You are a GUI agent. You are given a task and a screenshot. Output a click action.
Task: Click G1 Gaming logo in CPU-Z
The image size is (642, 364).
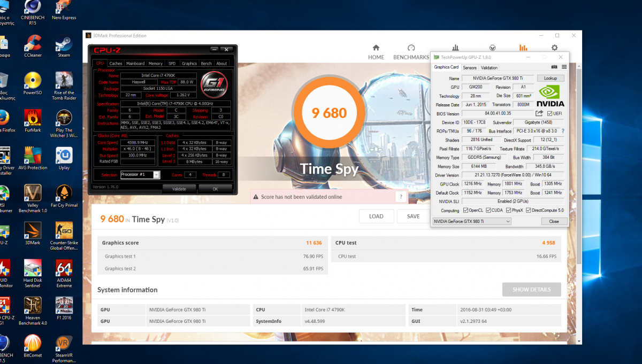pyautogui.click(x=213, y=85)
